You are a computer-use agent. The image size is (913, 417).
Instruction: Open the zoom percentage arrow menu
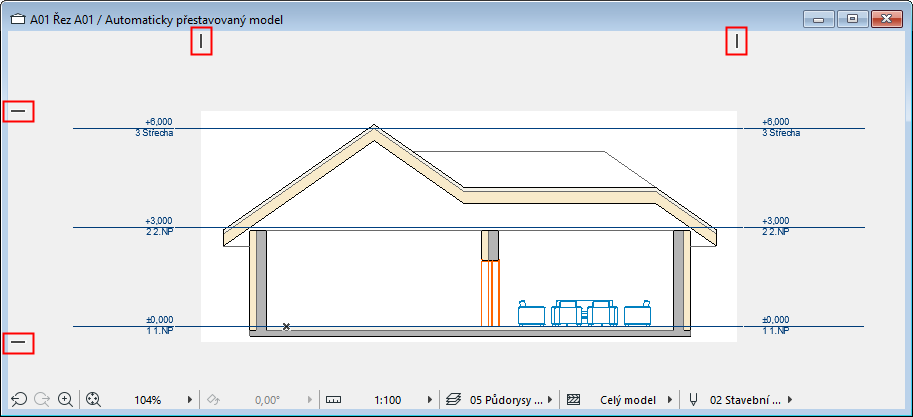click(x=190, y=400)
